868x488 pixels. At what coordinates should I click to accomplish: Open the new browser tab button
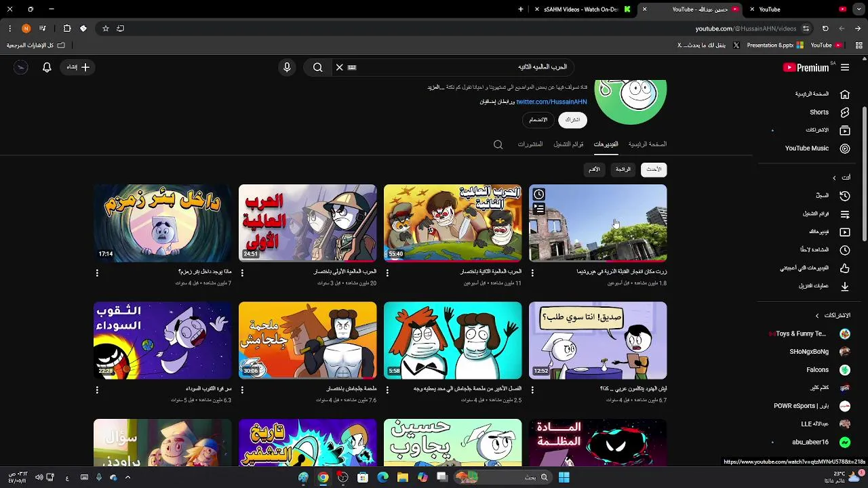[x=521, y=9]
